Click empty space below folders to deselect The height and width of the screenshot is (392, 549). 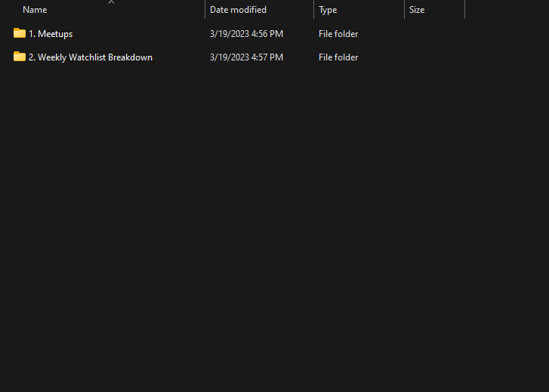click(x=272, y=227)
